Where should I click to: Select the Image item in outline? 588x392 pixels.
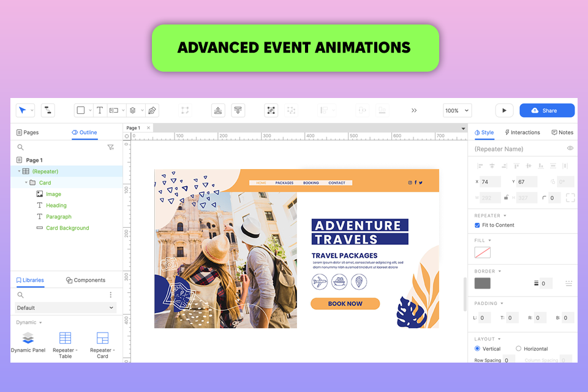click(x=53, y=194)
